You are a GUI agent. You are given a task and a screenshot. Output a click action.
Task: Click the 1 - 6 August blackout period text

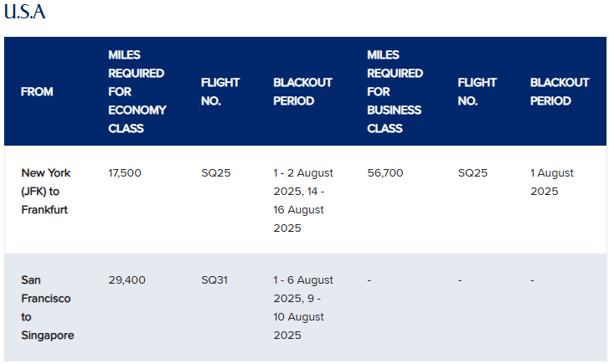pyautogui.click(x=303, y=307)
